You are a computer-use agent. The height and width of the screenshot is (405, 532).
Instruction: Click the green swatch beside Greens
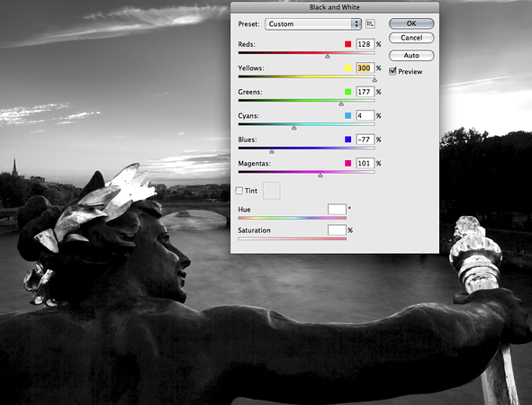coord(347,92)
